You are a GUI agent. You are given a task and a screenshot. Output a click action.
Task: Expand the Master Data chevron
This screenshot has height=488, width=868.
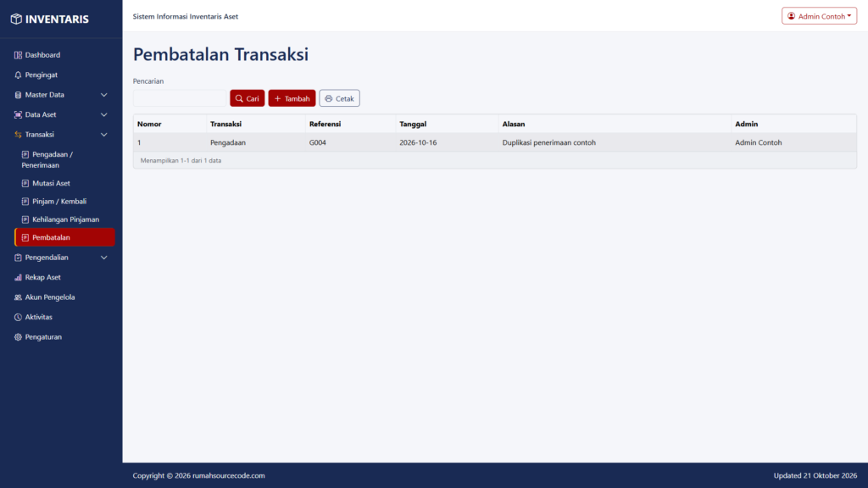[x=103, y=95]
